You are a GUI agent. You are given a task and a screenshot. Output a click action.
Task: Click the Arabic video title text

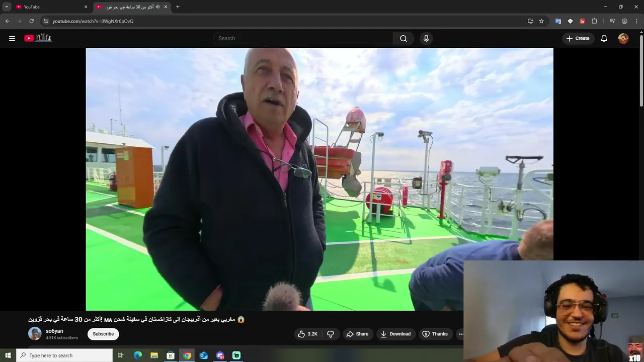pos(136,319)
